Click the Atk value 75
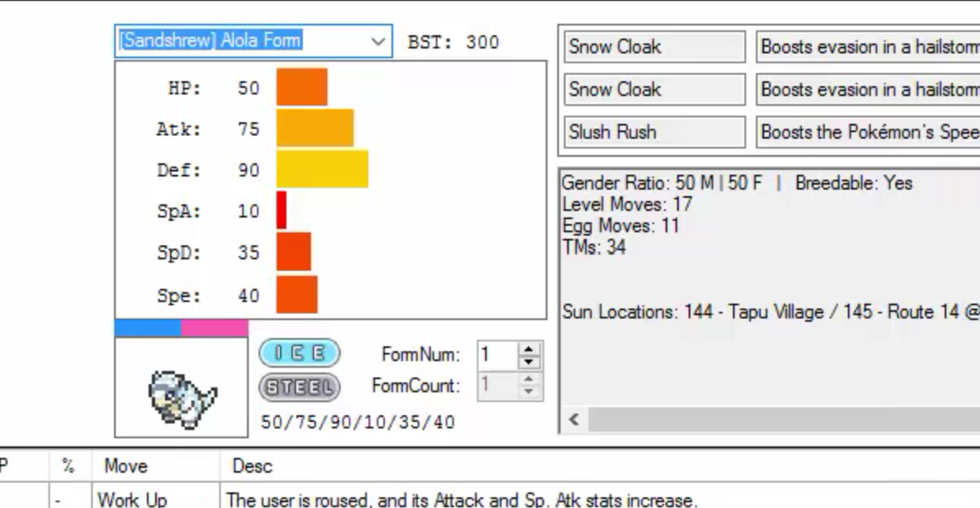The image size is (980, 508). [x=249, y=130]
